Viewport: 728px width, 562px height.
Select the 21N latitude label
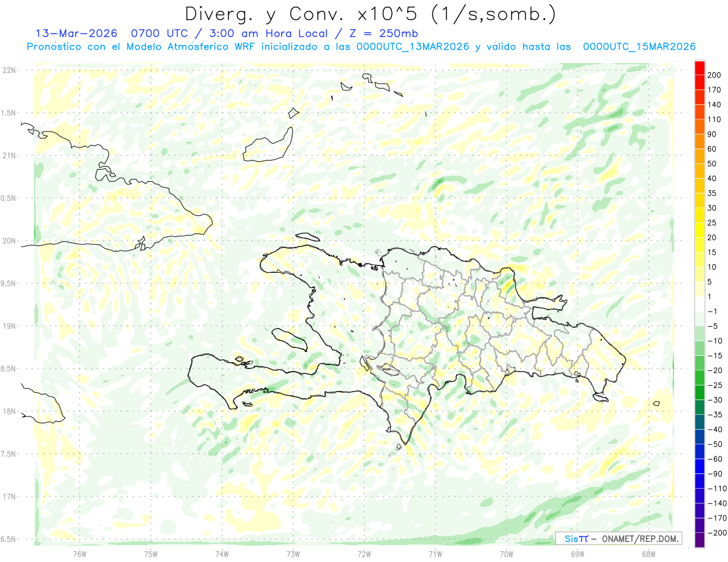(8, 155)
